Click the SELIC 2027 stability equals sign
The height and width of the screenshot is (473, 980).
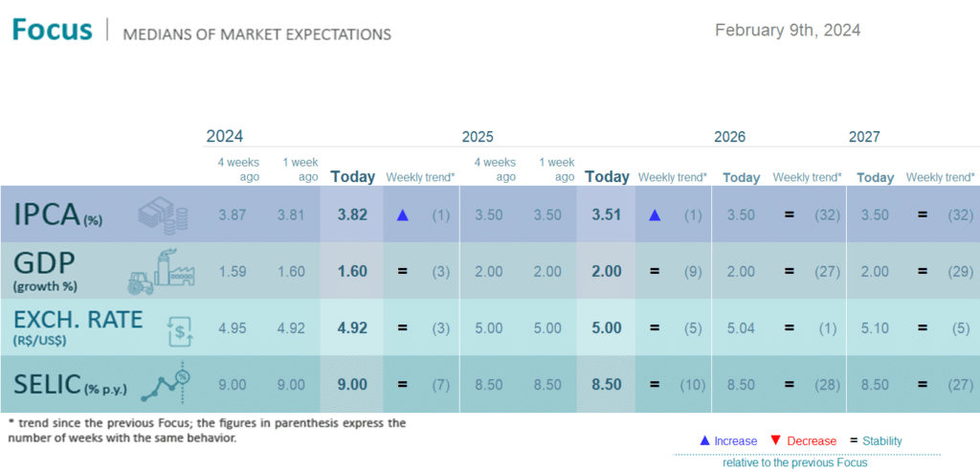click(x=923, y=384)
